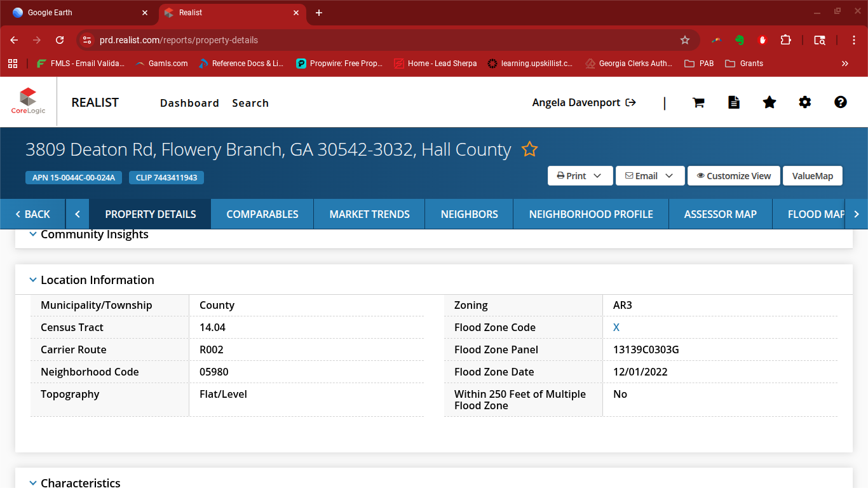868x488 pixels.
Task: Go to the Dashboard page
Action: (x=189, y=103)
